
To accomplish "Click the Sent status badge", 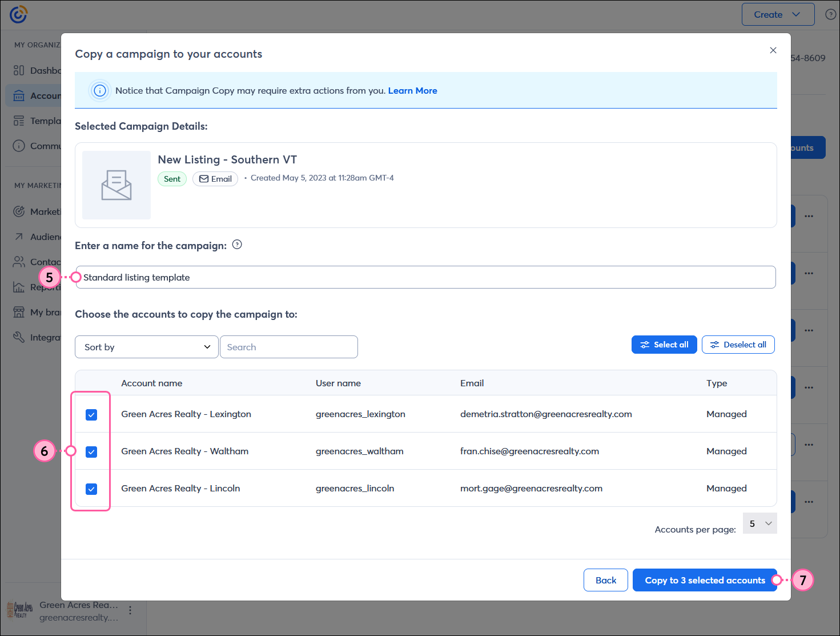I will coord(172,179).
